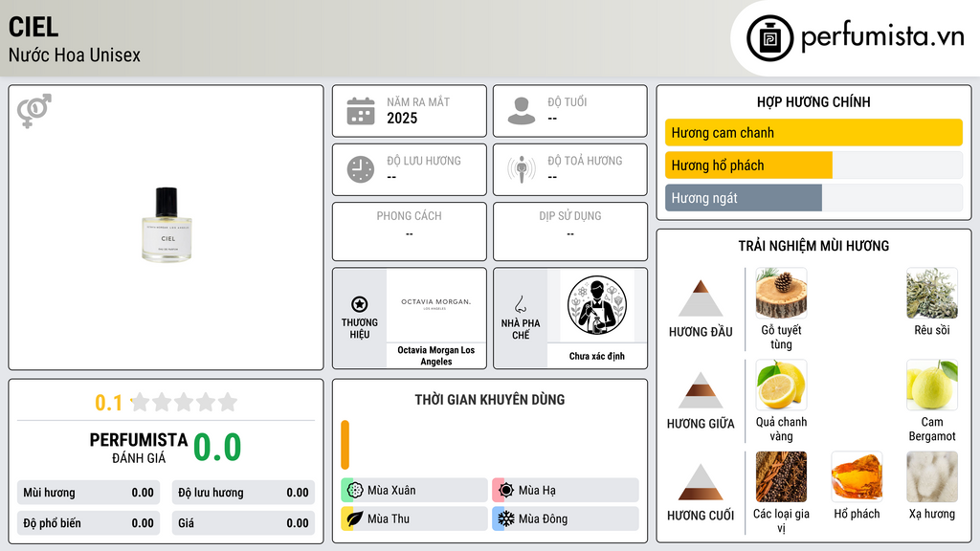
Task: Click the Hương ngát accord bar
Action: point(813,198)
